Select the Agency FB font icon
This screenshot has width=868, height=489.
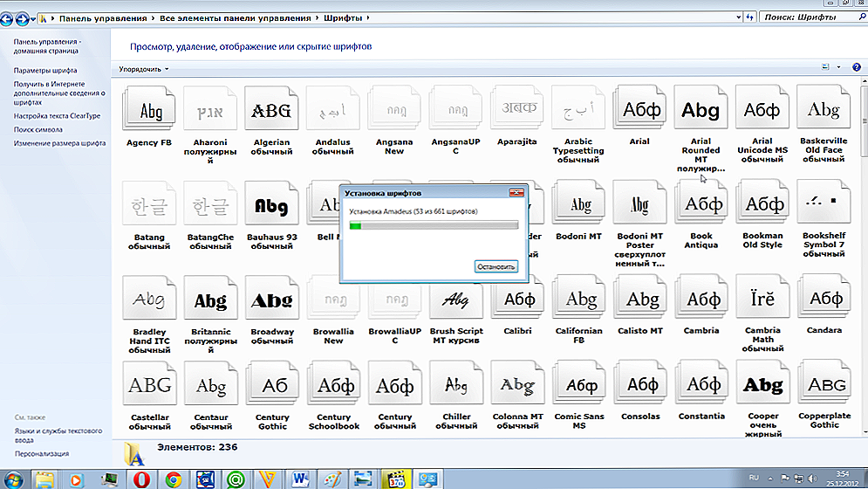click(149, 108)
